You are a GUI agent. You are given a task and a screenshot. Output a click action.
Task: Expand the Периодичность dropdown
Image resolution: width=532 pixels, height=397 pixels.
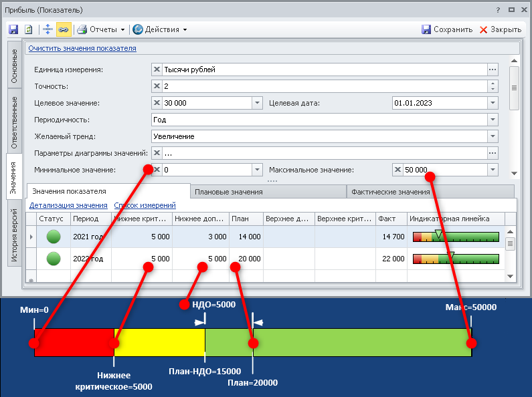[x=493, y=120]
